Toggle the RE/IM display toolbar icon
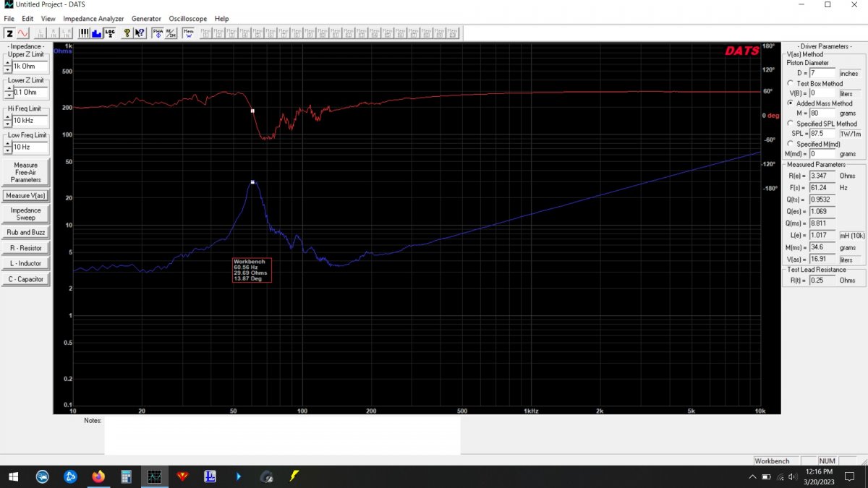 [x=171, y=33]
